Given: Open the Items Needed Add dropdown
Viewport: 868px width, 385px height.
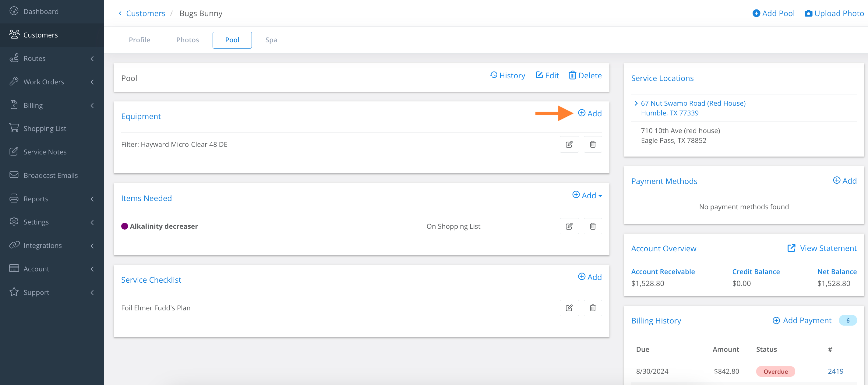Looking at the screenshot, I should 587,196.
